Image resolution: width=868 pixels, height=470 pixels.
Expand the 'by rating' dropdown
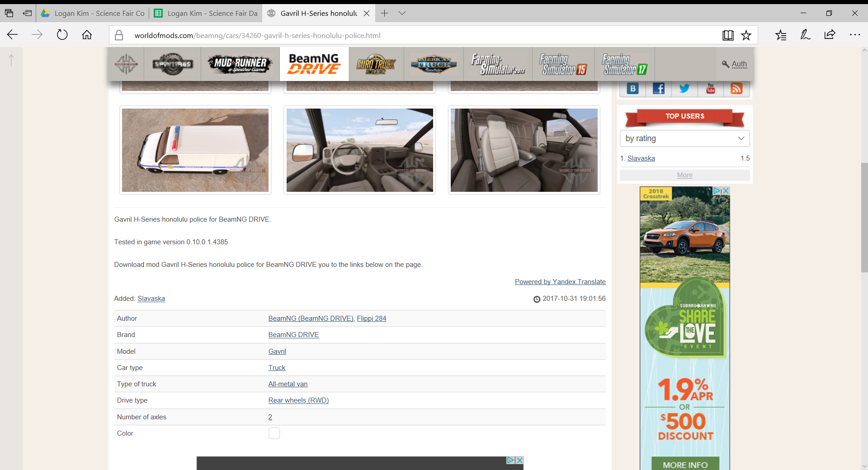[x=684, y=138]
